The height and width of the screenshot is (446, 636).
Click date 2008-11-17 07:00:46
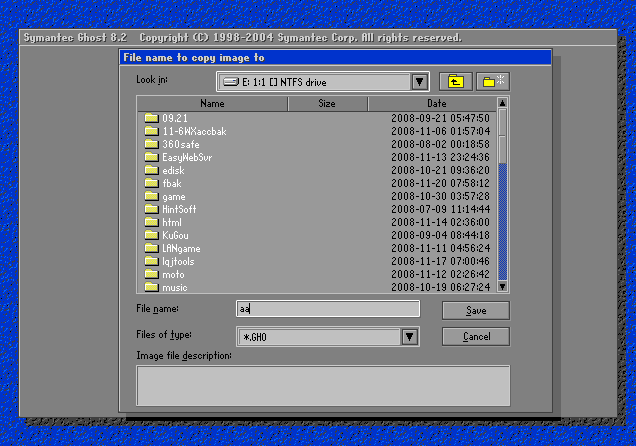click(440, 261)
